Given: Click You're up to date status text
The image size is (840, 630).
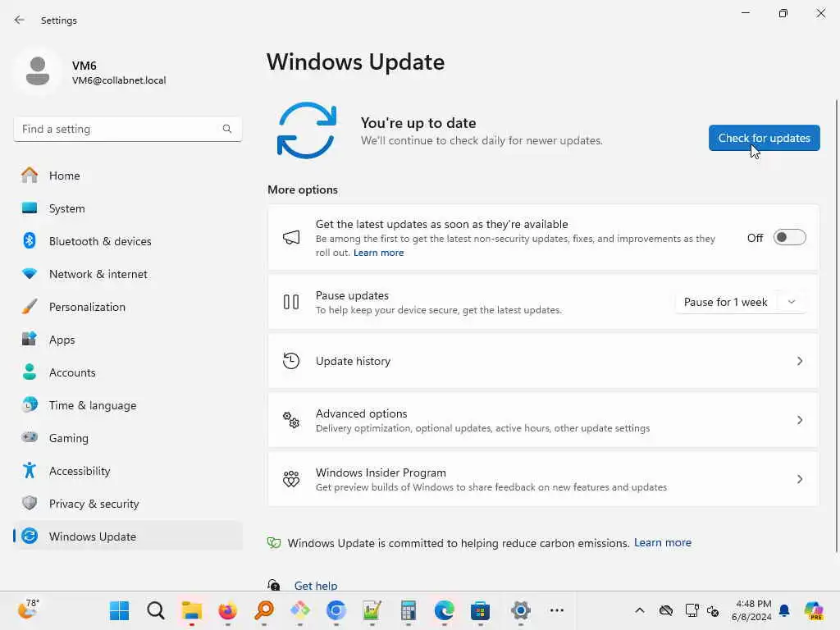Looking at the screenshot, I should (x=418, y=123).
